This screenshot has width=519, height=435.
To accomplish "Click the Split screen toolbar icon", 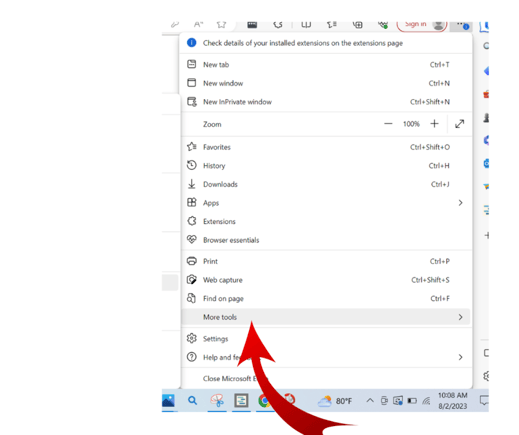I will coord(306,24).
